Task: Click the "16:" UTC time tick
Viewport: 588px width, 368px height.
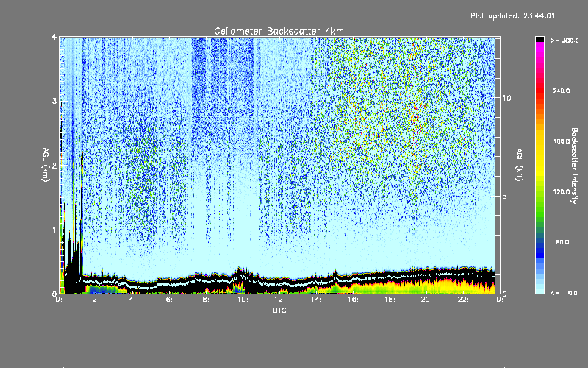Action: (x=353, y=300)
